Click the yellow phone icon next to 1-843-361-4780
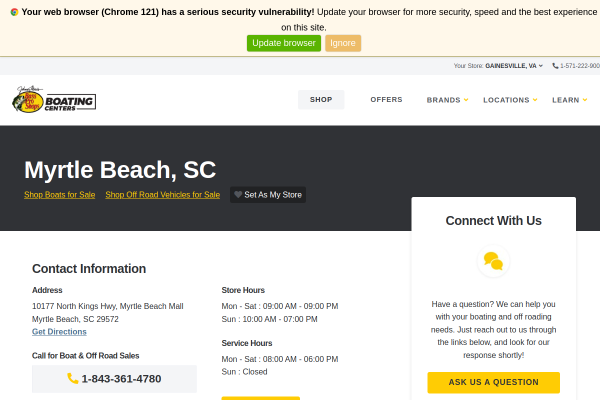 (72, 378)
